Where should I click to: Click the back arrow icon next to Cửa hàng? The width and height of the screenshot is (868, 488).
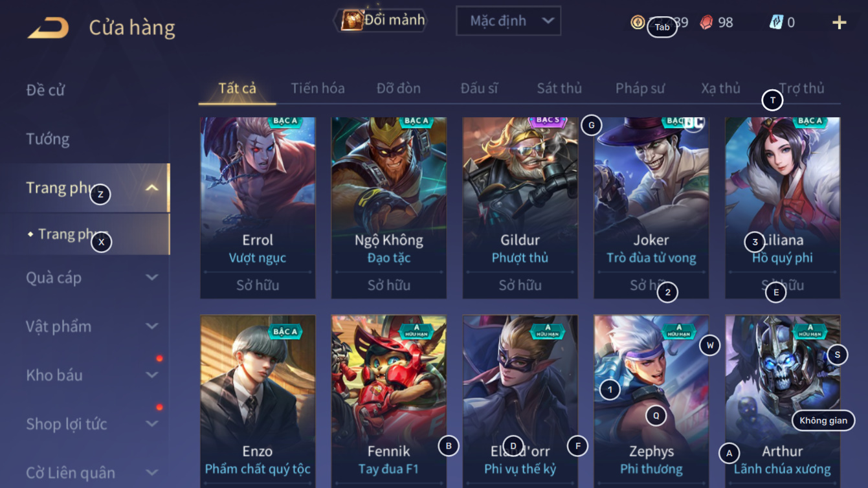pyautogui.click(x=48, y=28)
